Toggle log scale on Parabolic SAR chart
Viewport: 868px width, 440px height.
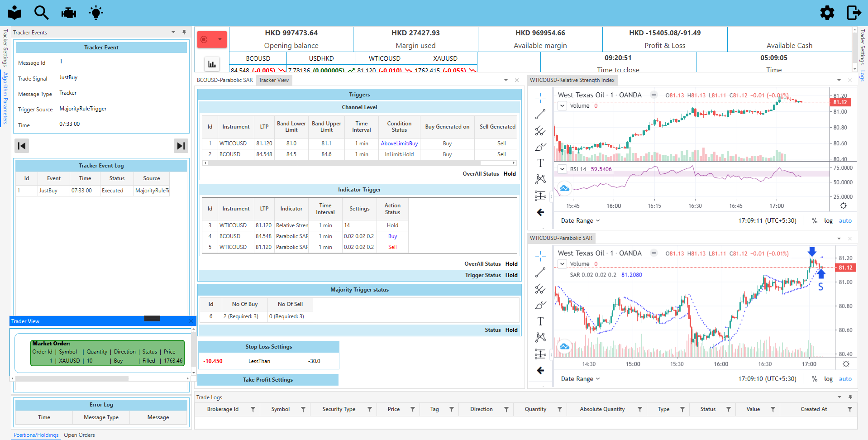click(x=828, y=379)
